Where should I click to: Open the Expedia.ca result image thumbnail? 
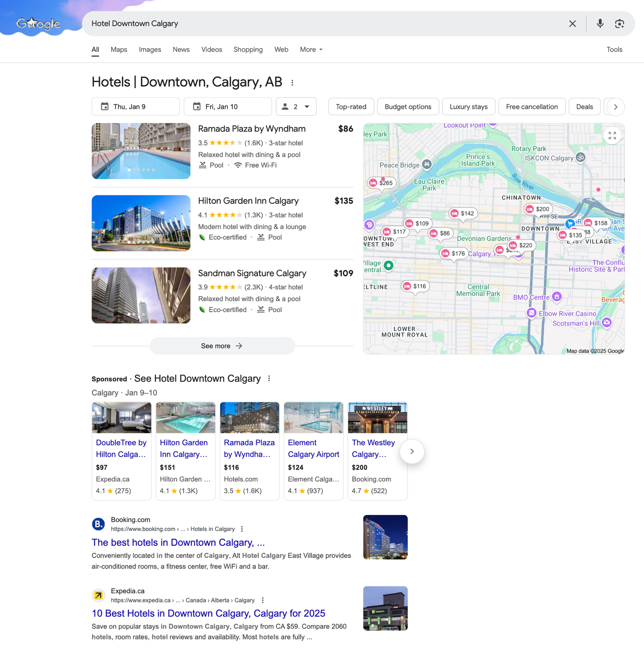click(385, 608)
